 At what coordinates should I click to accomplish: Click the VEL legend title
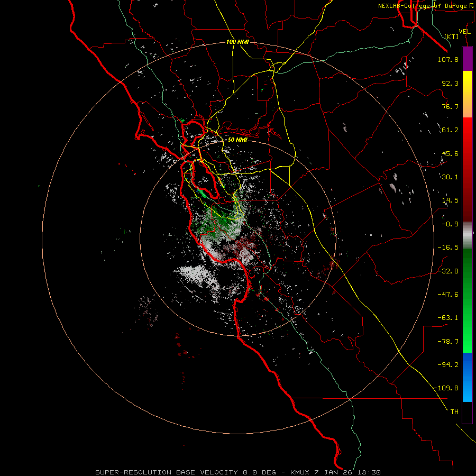(464, 32)
